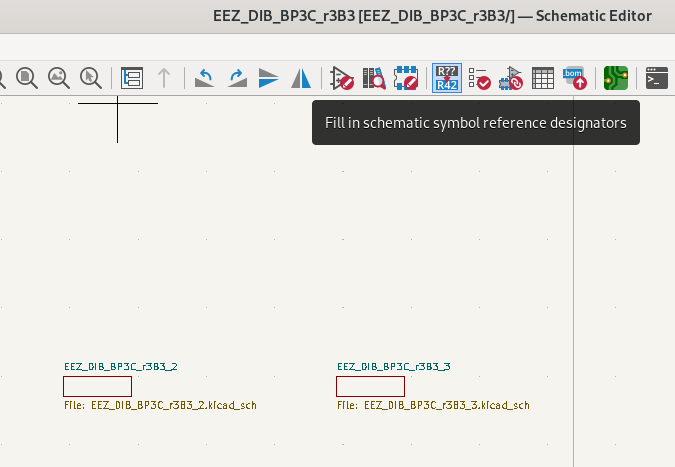
Task: Rotate selection clockwise
Action: (x=237, y=78)
